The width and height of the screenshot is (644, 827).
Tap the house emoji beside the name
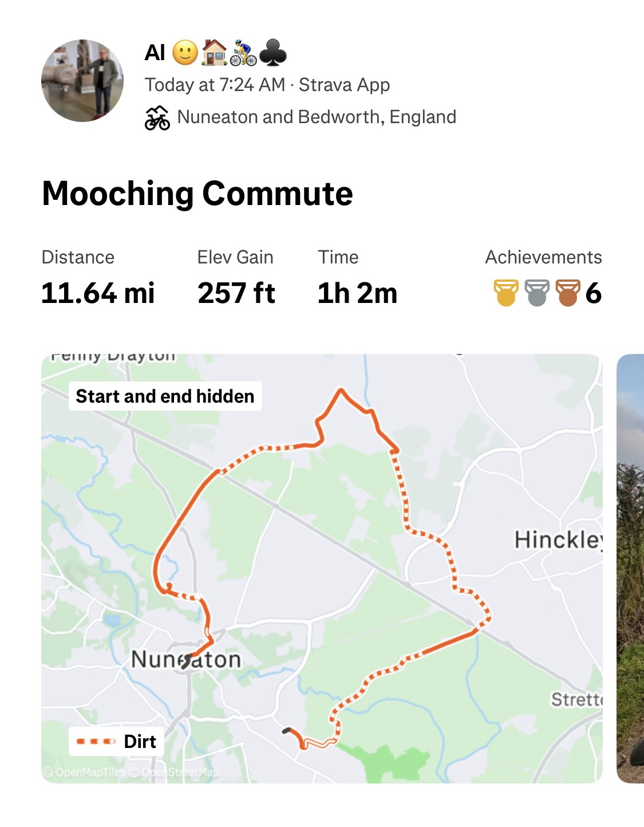[215, 53]
